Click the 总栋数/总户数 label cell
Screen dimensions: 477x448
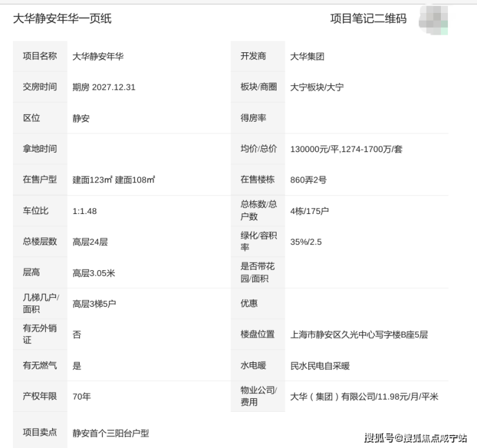(x=258, y=211)
